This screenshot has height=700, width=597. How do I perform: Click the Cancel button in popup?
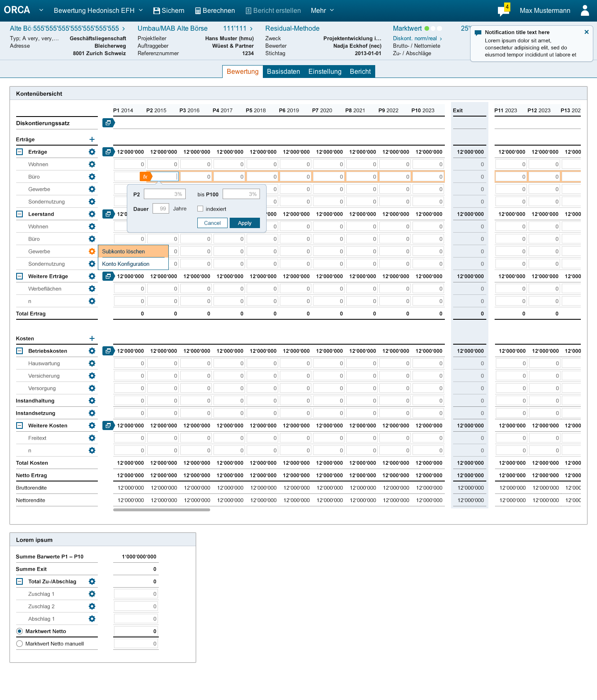[212, 223]
